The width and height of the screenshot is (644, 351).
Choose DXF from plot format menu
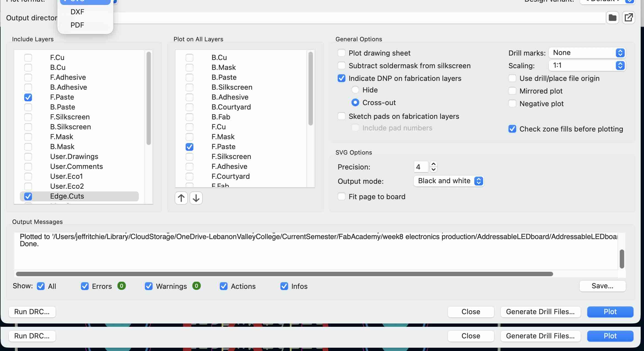tap(77, 12)
